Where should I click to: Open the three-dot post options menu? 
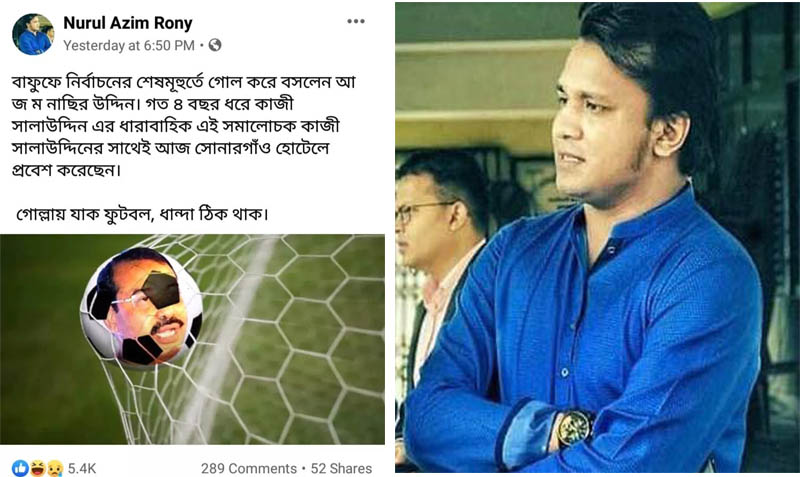[356, 21]
